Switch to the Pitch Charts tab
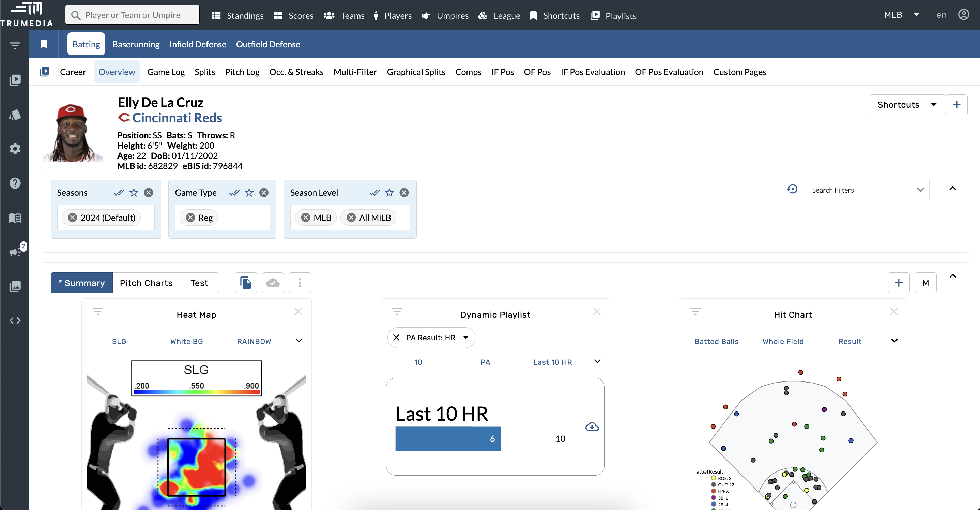 pyautogui.click(x=146, y=283)
